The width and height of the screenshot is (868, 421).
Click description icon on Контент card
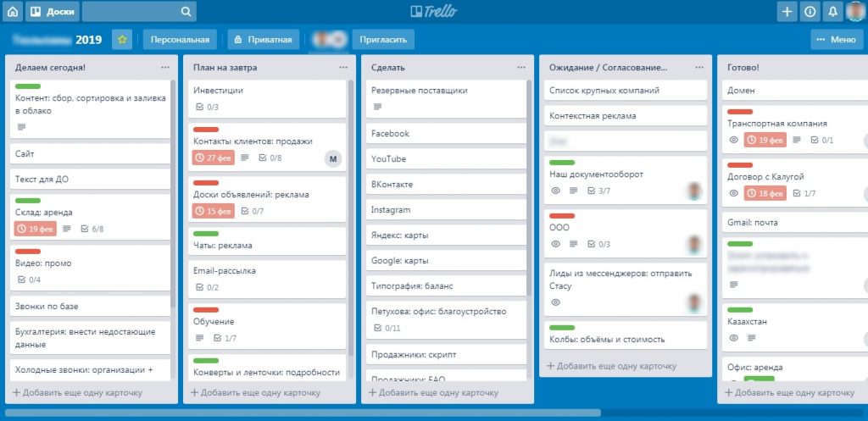(21, 127)
